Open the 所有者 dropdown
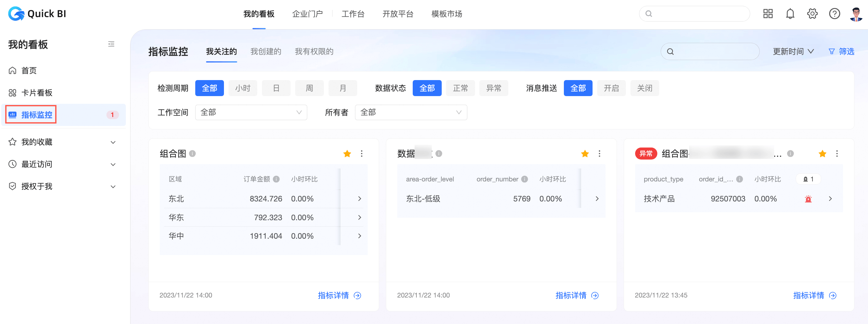The height and width of the screenshot is (324, 868). (x=411, y=112)
